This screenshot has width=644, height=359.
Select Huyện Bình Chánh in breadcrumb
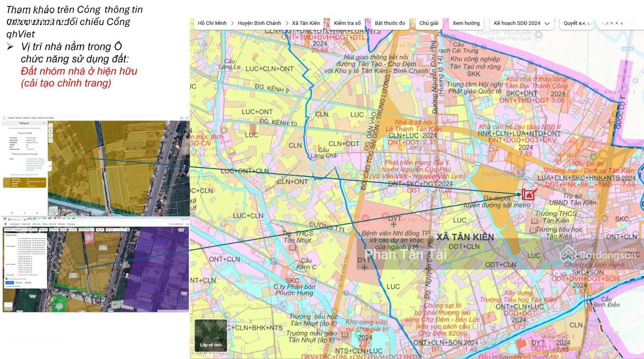click(x=259, y=23)
